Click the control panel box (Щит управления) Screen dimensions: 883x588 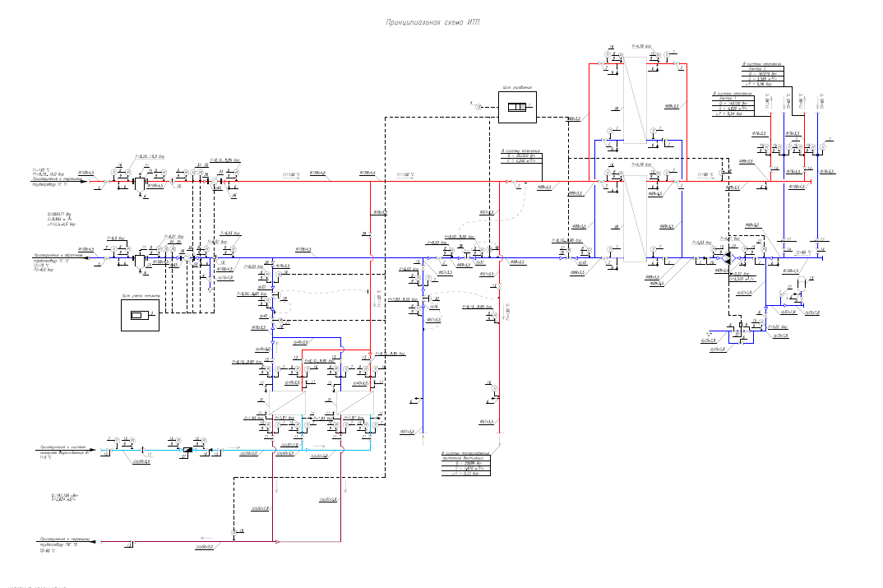point(517,107)
